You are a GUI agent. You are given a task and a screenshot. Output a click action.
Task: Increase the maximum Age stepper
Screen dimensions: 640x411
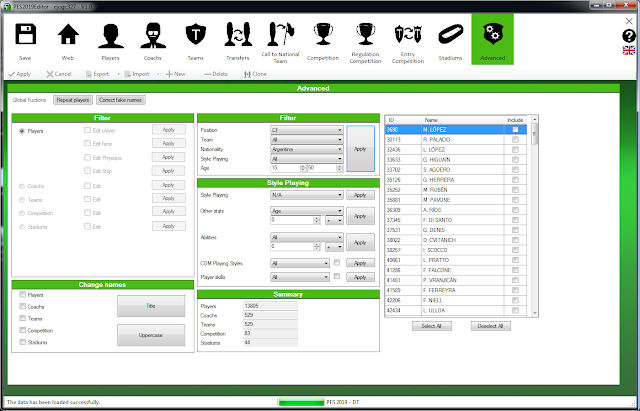tap(339, 167)
